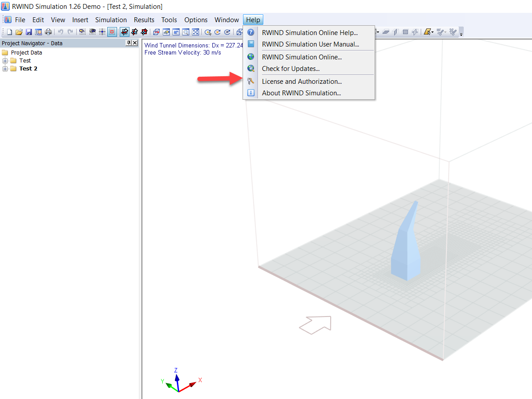The height and width of the screenshot is (399, 532).
Task: Click the Undo arrow icon
Action: point(60,32)
